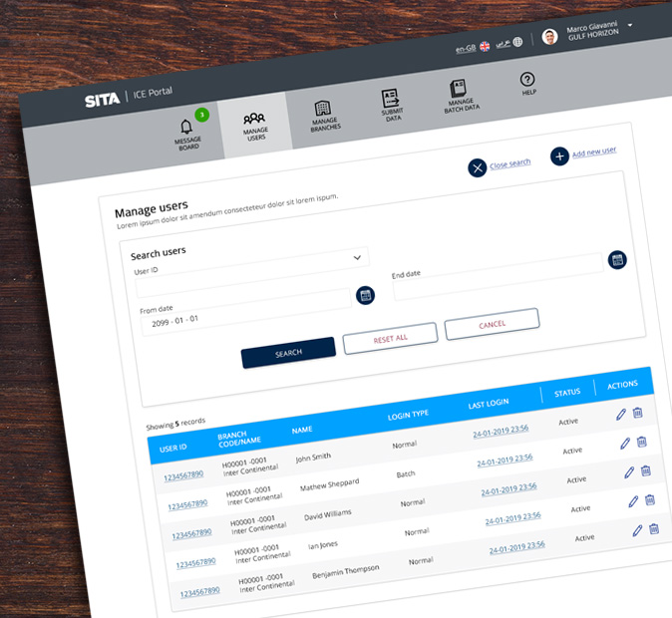Click the Cancel button

(492, 324)
